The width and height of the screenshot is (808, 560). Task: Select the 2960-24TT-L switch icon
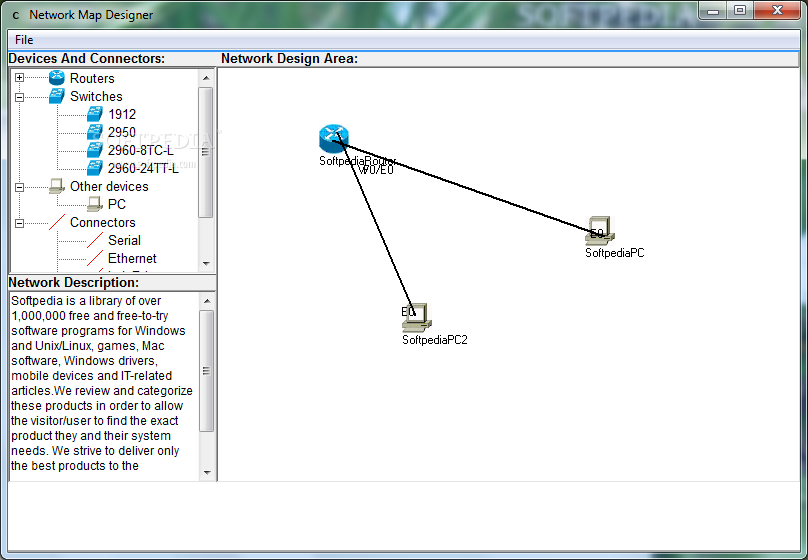[x=95, y=168]
